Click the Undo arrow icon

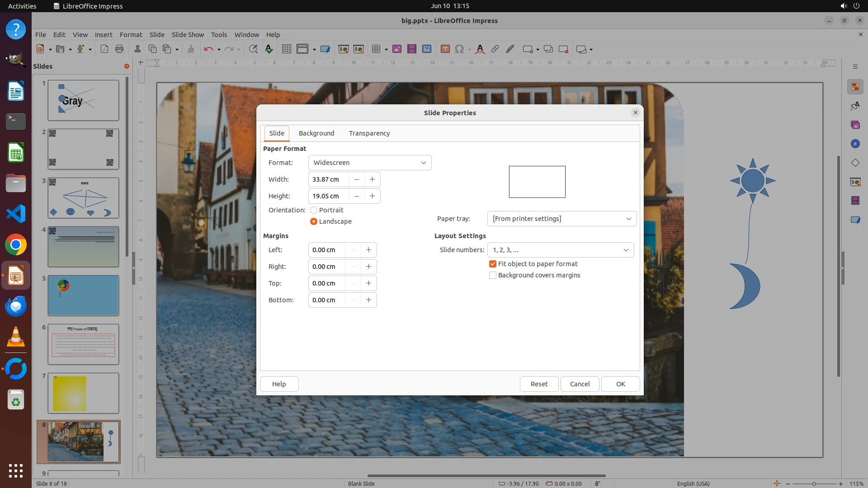208,49
